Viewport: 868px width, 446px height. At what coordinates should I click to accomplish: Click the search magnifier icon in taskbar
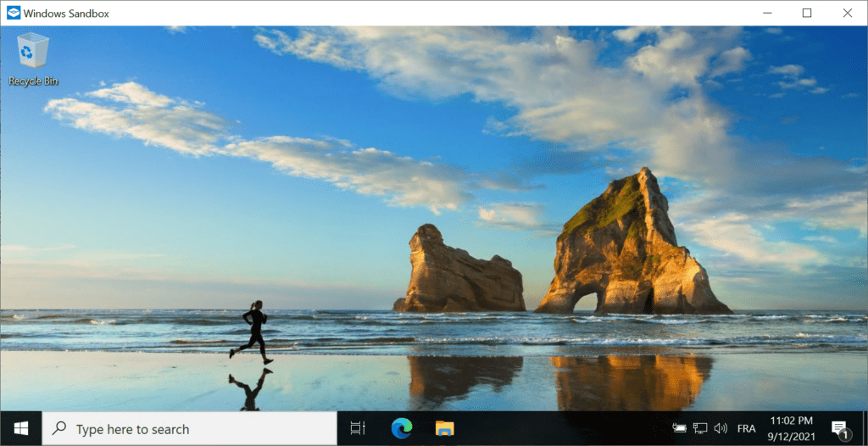coord(58,428)
